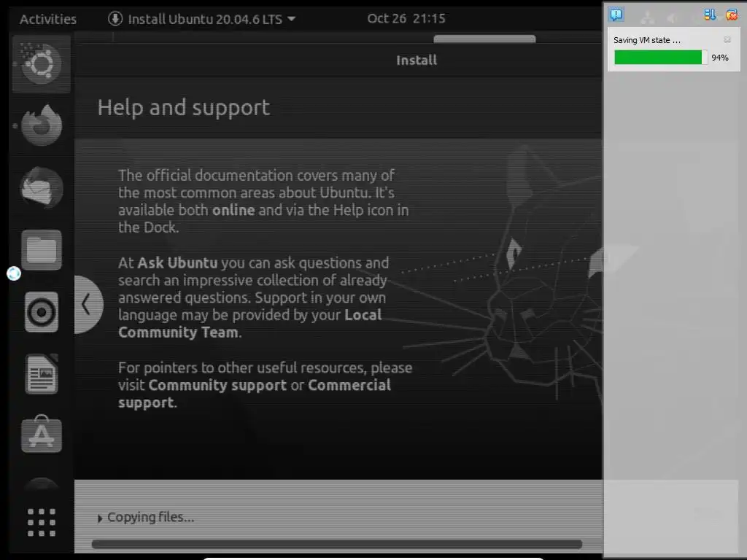Click the 'Help and support' heading
The height and width of the screenshot is (560, 747).
(183, 108)
